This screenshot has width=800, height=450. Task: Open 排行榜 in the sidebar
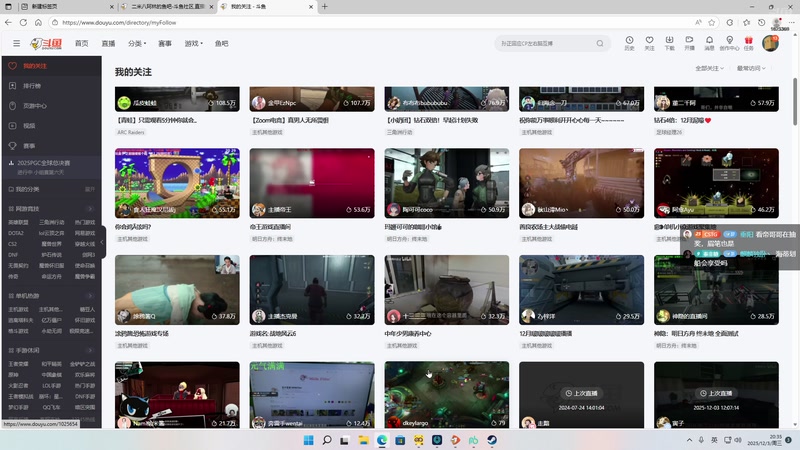tap(52, 86)
